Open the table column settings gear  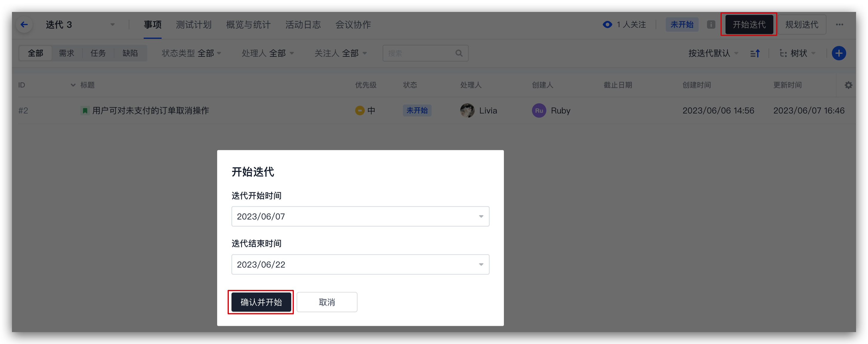pos(848,85)
